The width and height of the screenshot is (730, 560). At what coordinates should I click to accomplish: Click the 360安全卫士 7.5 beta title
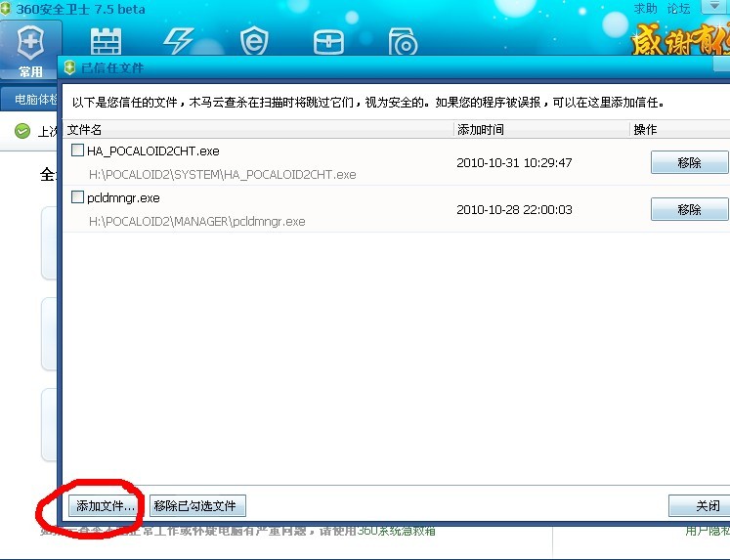(x=80, y=9)
